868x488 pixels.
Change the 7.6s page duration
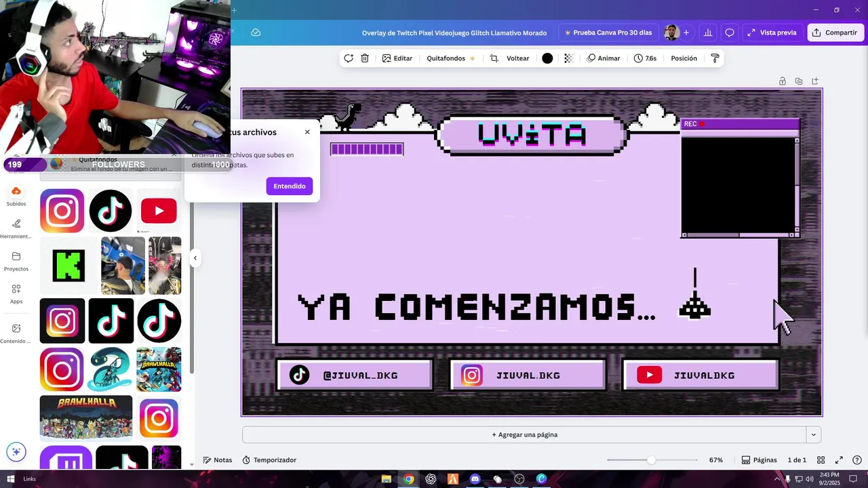[x=645, y=58]
